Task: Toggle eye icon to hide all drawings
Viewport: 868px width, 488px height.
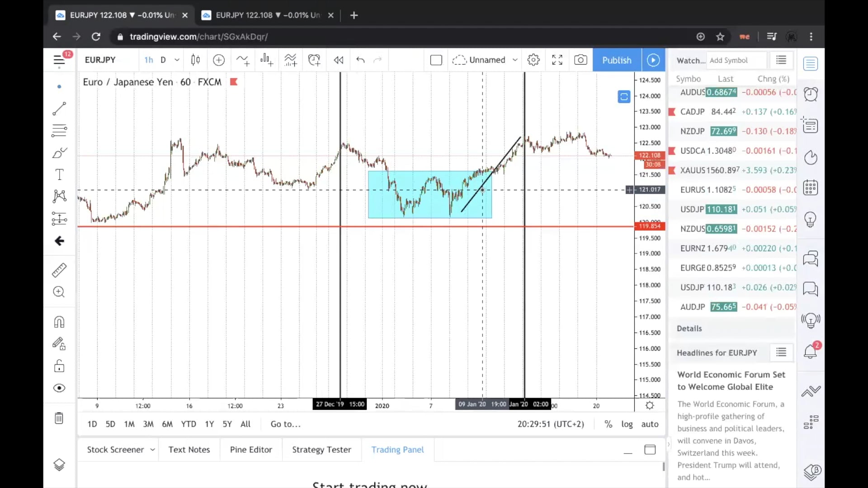Action: (x=59, y=388)
